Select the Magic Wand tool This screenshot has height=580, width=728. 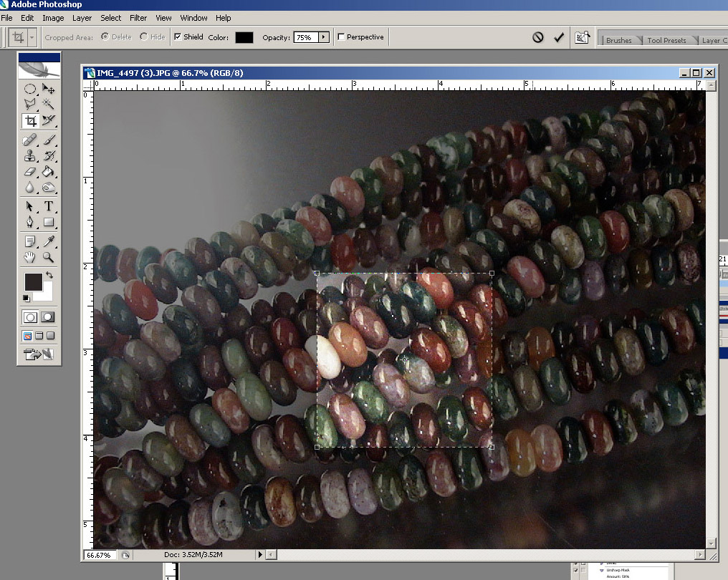point(48,104)
